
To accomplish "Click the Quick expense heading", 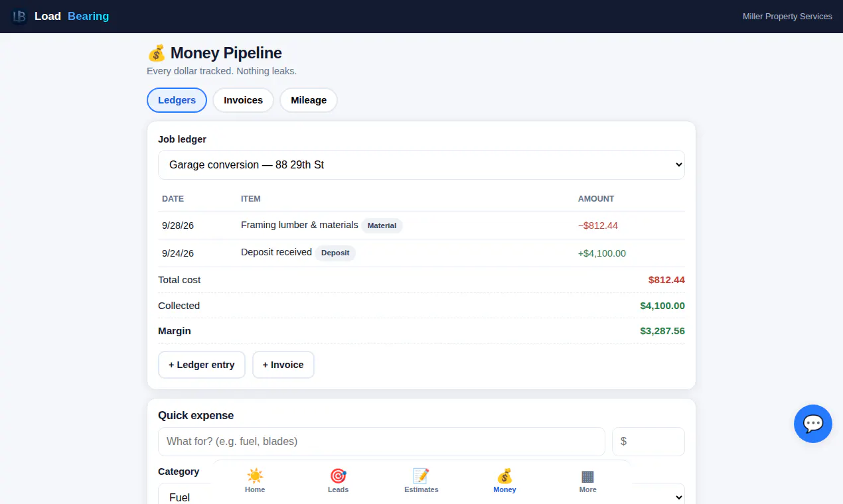I will 196,416.
